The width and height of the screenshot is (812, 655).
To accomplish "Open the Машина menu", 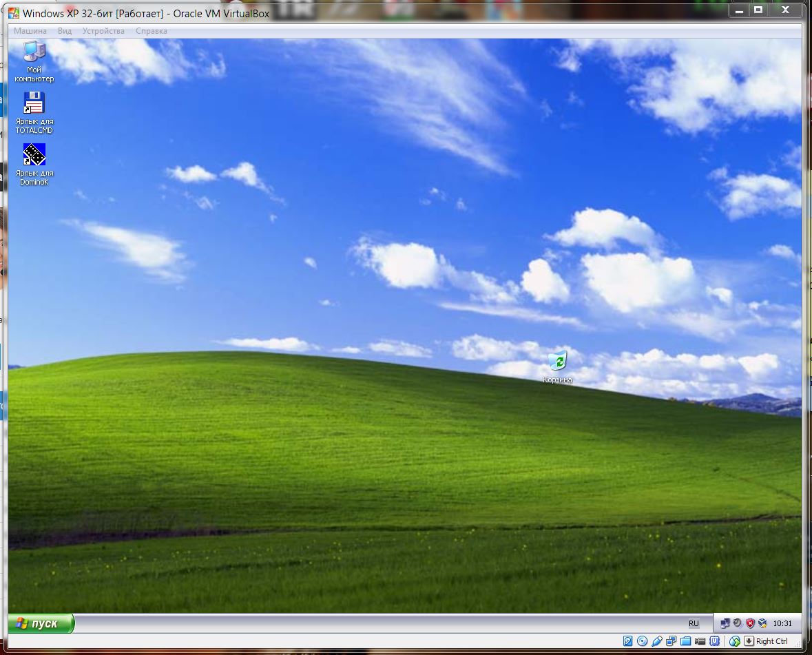I will tap(30, 31).
